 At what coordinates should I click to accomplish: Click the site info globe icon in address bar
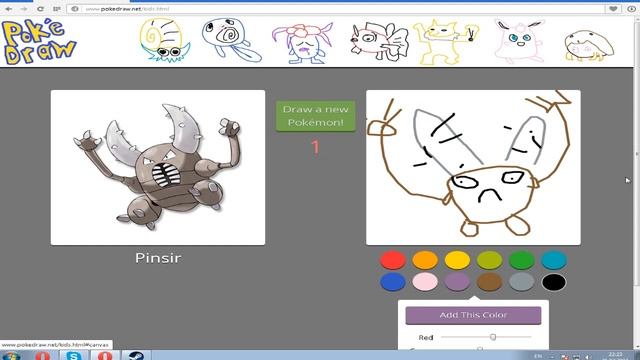[x=75, y=9]
